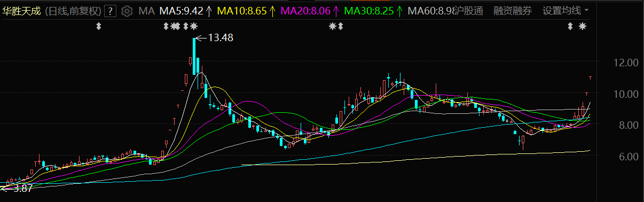This screenshot has width=644, height=202.
Task: Select the 融资融券 tag
Action: [x=513, y=10]
